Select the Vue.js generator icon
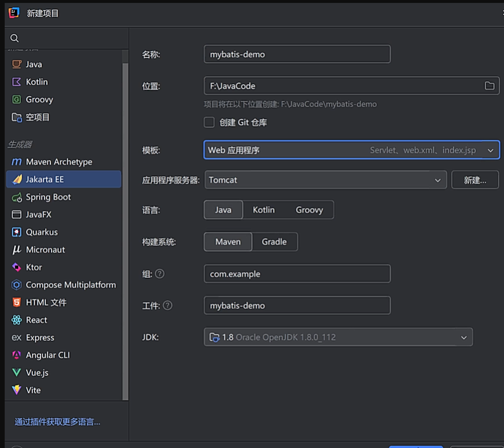 (16, 373)
